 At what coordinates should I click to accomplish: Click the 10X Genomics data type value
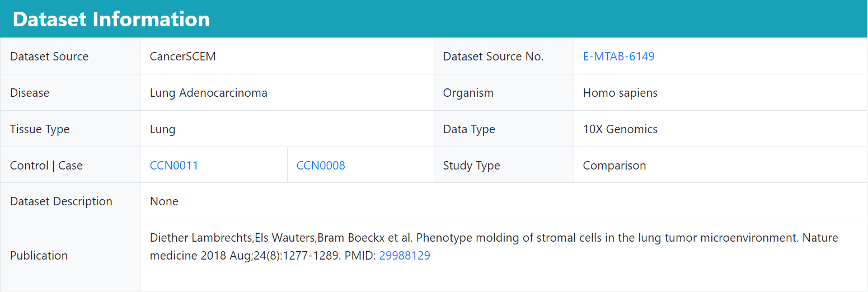[620, 129]
